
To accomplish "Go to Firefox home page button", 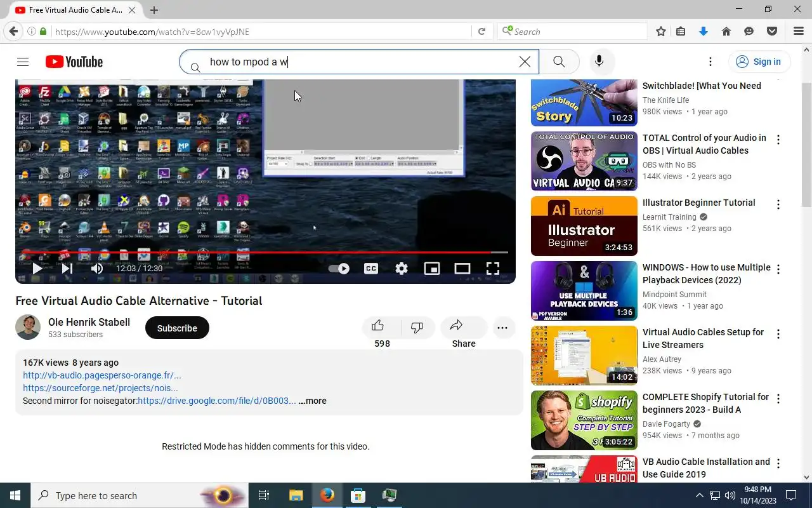I will tap(726, 31).
